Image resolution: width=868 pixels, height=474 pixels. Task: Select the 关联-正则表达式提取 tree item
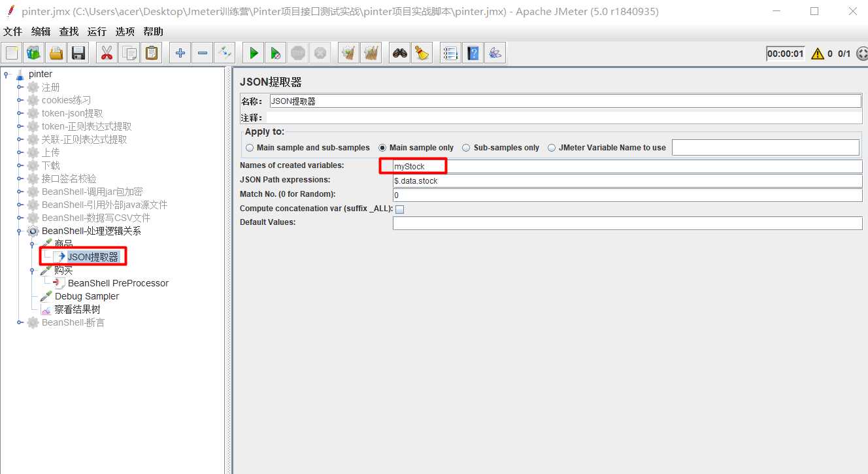[84, 139]
